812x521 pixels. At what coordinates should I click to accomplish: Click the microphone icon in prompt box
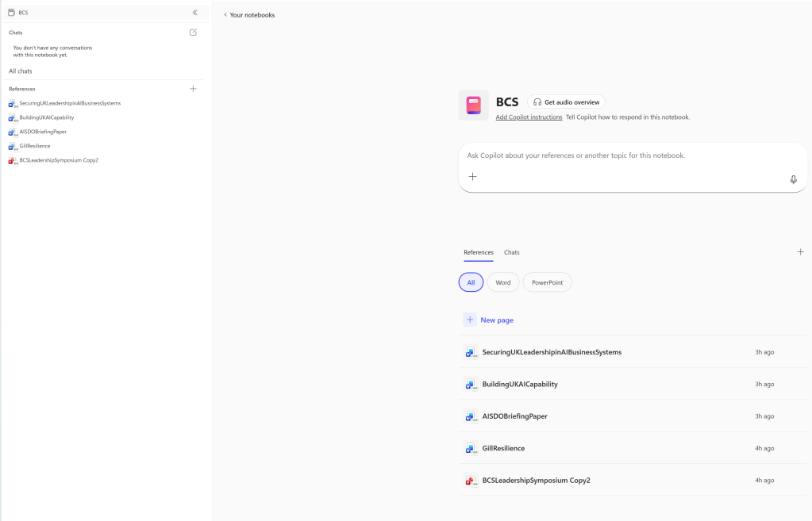pos(793,179)
